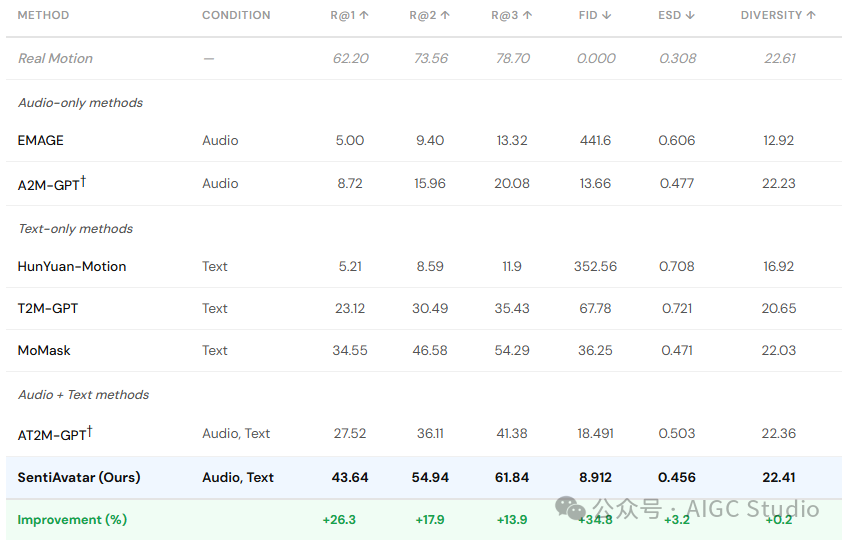Click AT2M-GPT diversity value 22.36

[x=778, y=433]
